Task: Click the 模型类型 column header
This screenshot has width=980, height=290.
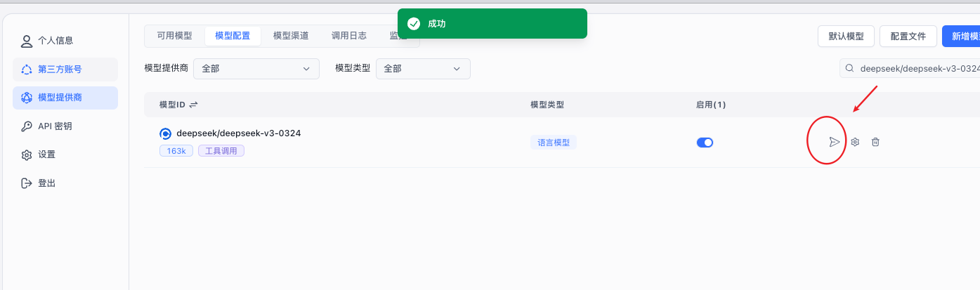Action: (547, 105)
